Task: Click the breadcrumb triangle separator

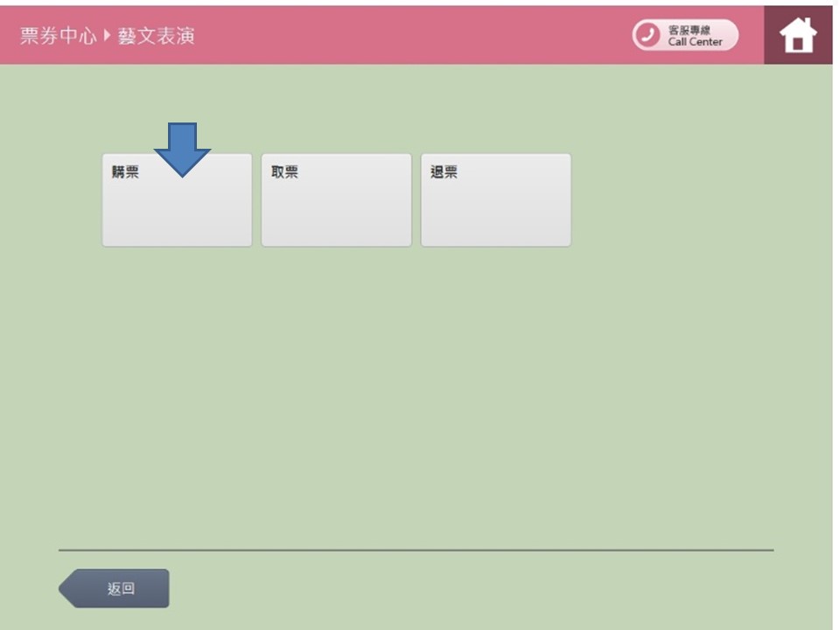Action: click(108, 36)
